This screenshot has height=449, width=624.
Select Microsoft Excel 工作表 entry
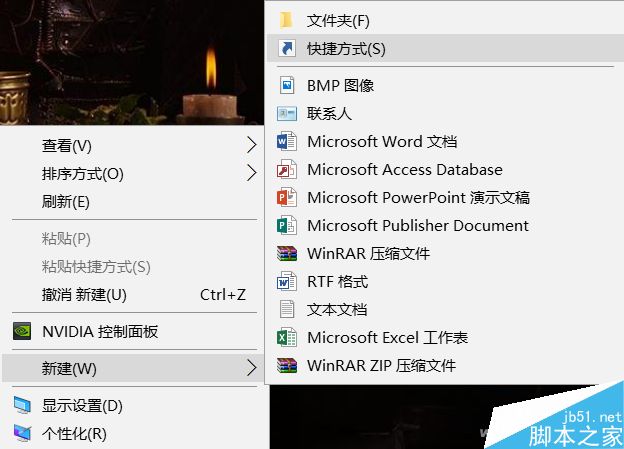445,338
